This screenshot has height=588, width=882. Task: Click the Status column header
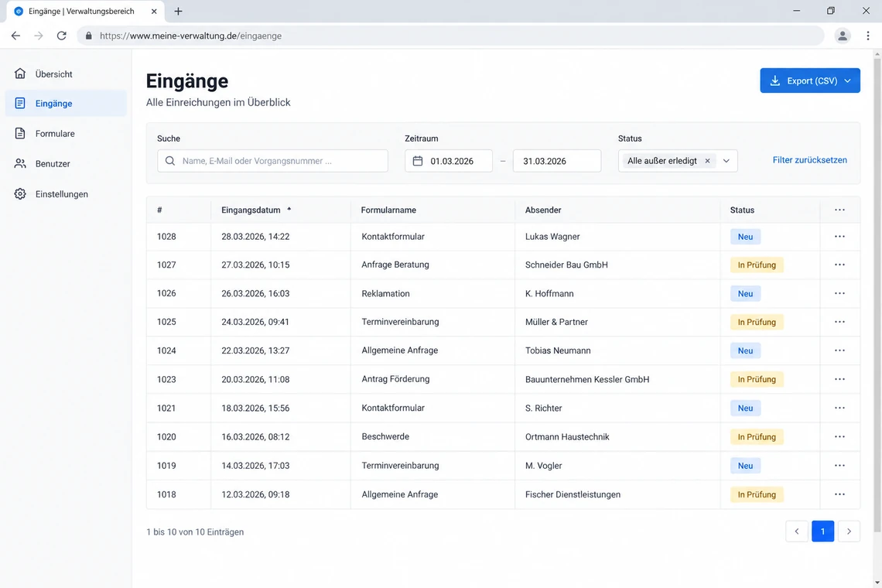tap(742, 210)
